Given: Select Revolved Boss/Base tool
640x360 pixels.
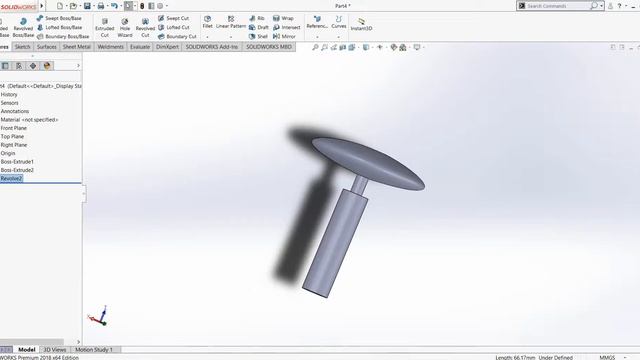Looking at the screenshot, I should click(23, 27).
